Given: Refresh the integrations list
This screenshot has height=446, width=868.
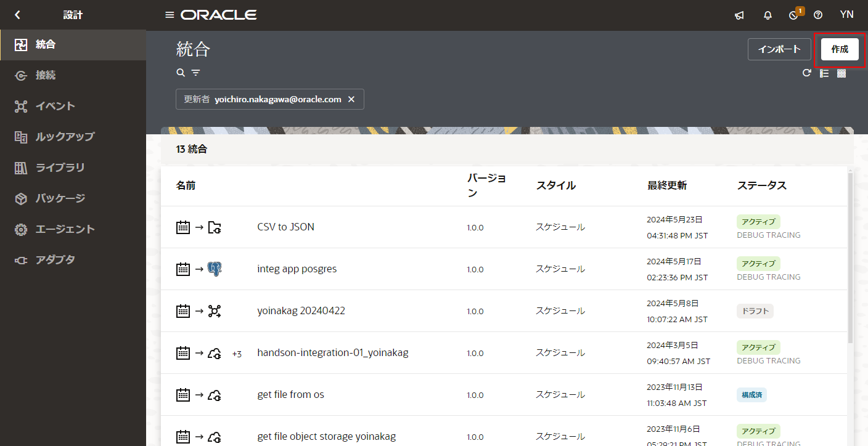Looking at the screenshot, I should [x=806, y=73].
